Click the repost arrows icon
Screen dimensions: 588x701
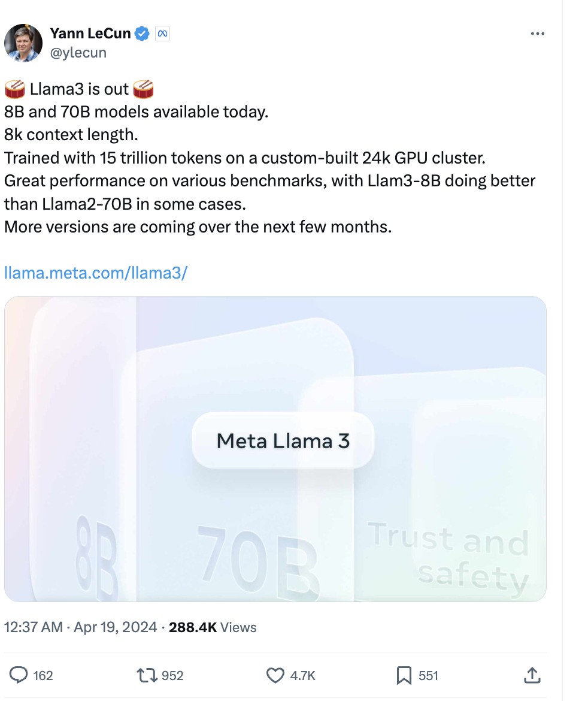click(147, 675)
